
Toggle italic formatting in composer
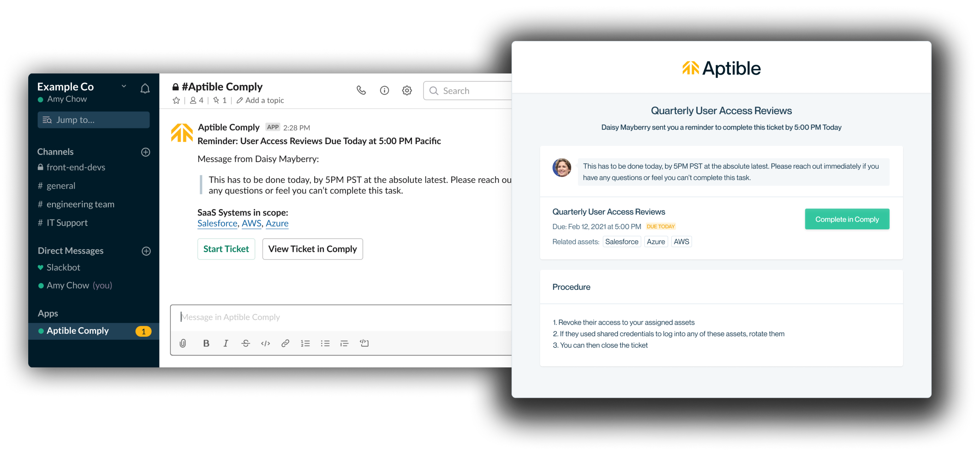(226, 343)
